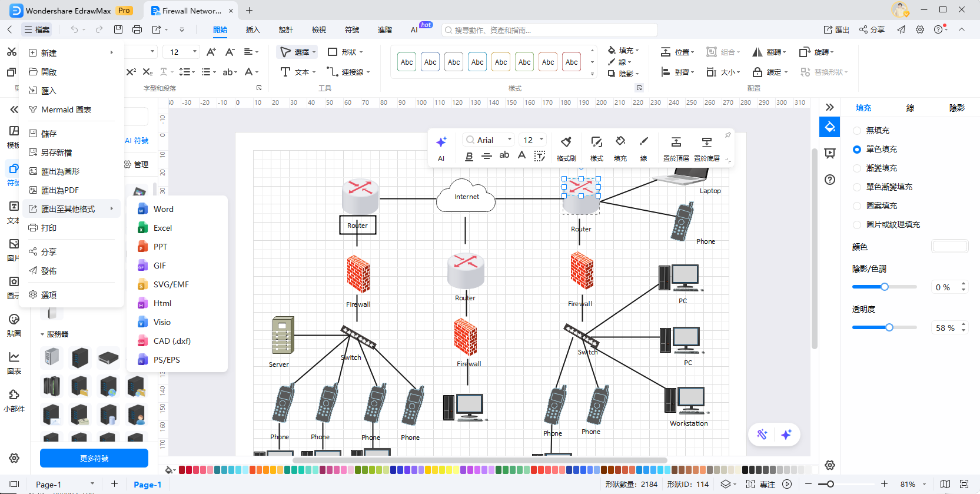Viewport: 980px width, 494px height.
Task: Expand the Page-1 page selector dropdown
Action: tap(92, 484)
